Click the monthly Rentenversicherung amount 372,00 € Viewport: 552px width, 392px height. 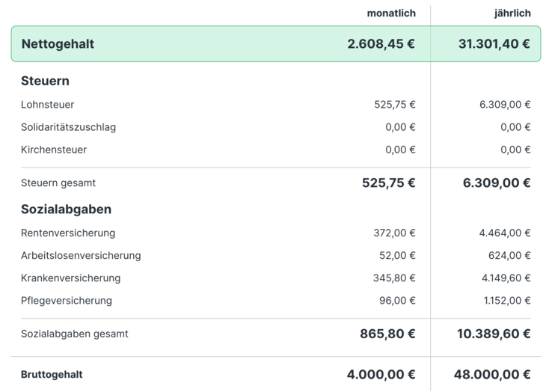pyautogui.click(x=394, y=233)
